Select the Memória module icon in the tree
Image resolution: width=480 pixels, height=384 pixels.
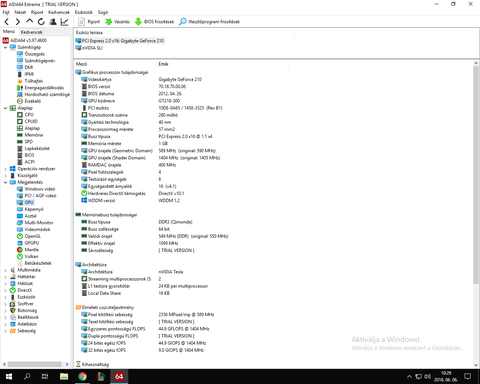(x=20, y=135)
